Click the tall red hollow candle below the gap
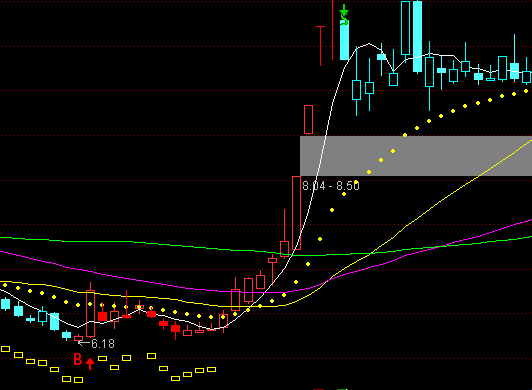 (x=296, y=213)
